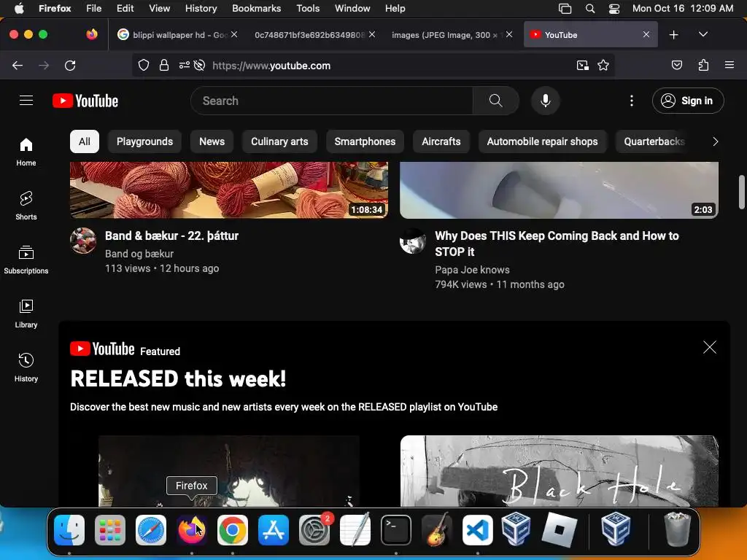Select Automobile repair shops chip
Screen dimensions: 747x560
pos(542,141)
